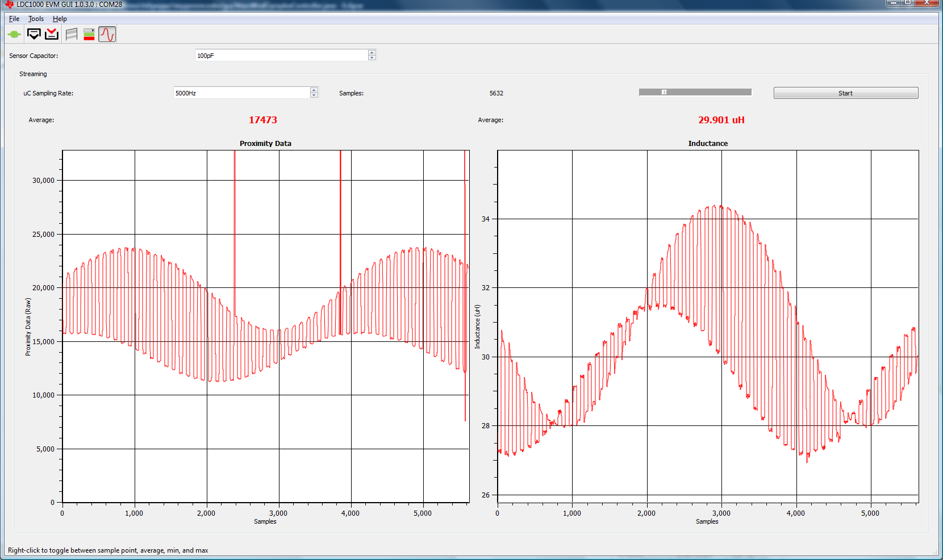Open the Tools menu

(36, 19)
